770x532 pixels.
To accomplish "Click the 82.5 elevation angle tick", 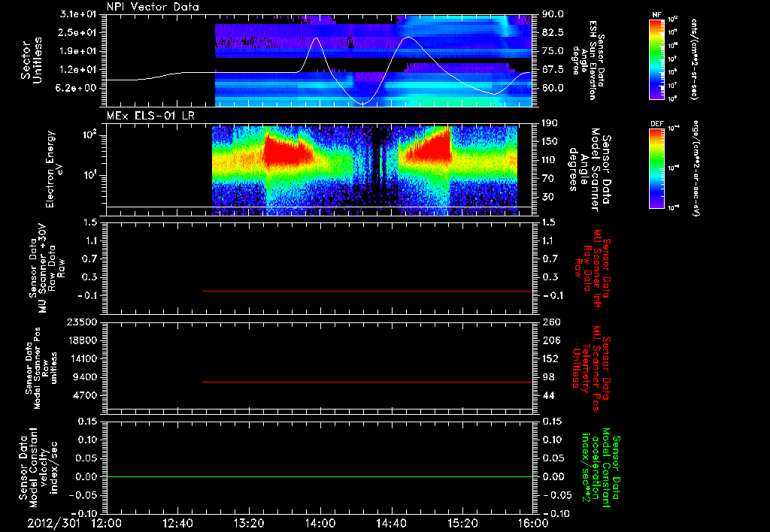I will coord(553,33).
